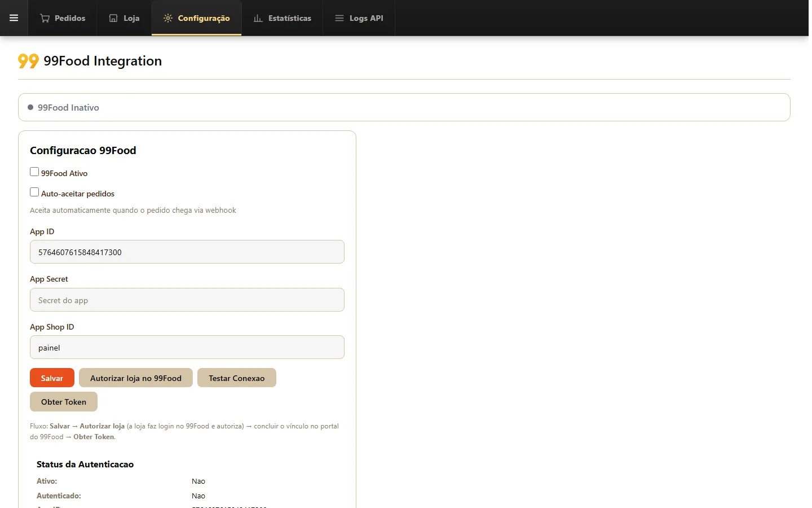Click the shopping cart icon for Pedidos
The height and width of the screenshot is (508, 812).
tap(45, 18)
